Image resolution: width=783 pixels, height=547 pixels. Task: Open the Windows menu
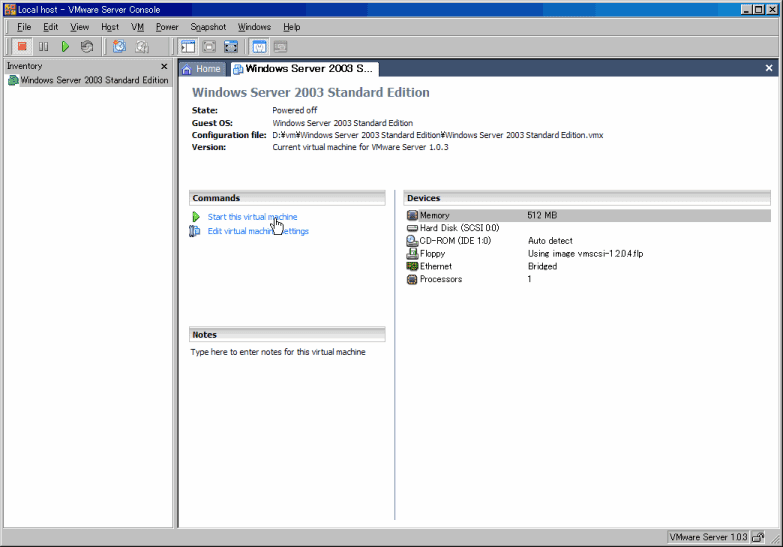coord(254,27)
